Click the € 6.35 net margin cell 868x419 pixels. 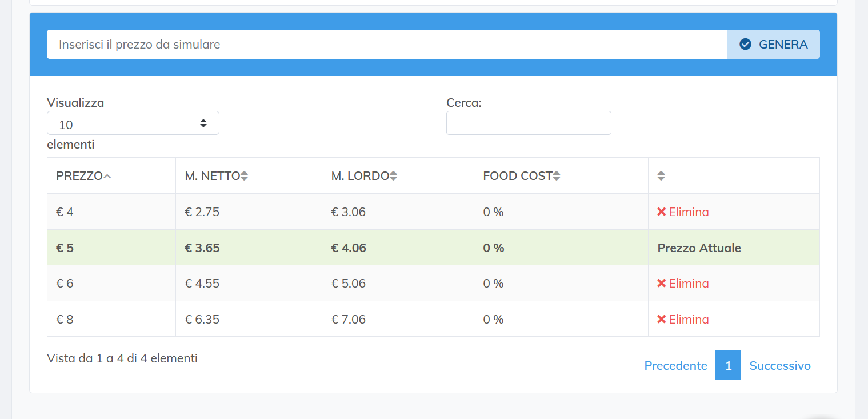(x=202, y=320)
